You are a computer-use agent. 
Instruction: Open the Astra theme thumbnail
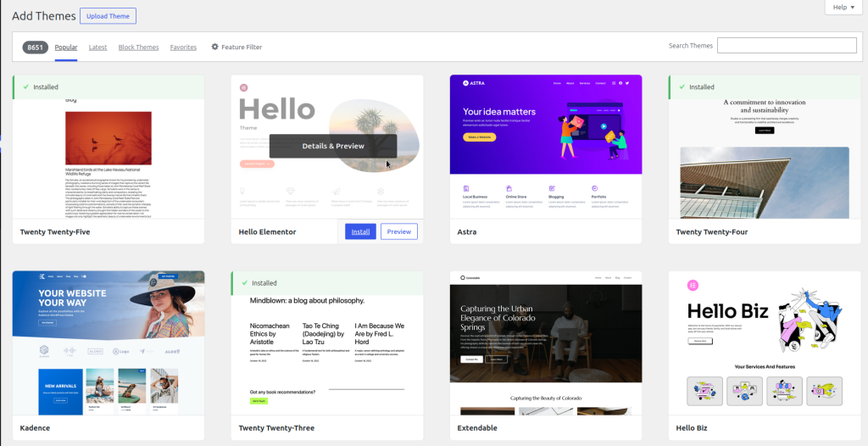point(546,147)
